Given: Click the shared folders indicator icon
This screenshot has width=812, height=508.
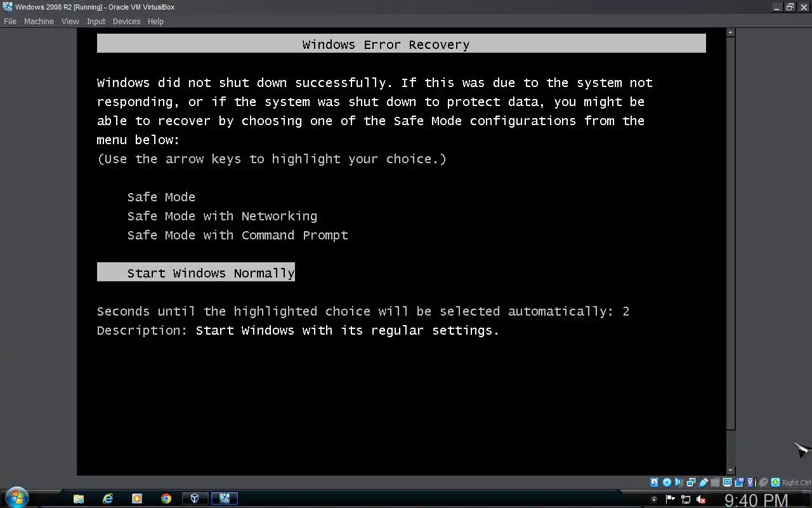Looking at the screenshot, I should [716, 483].
